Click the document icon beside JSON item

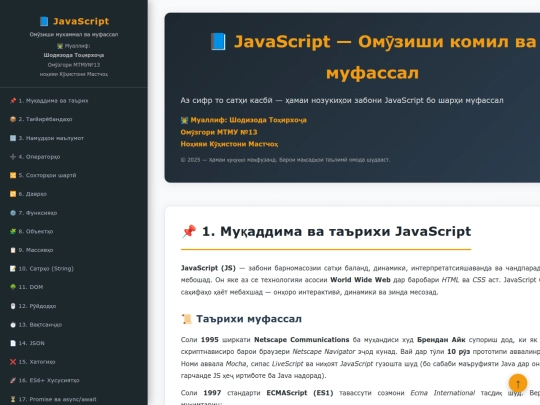13,343
